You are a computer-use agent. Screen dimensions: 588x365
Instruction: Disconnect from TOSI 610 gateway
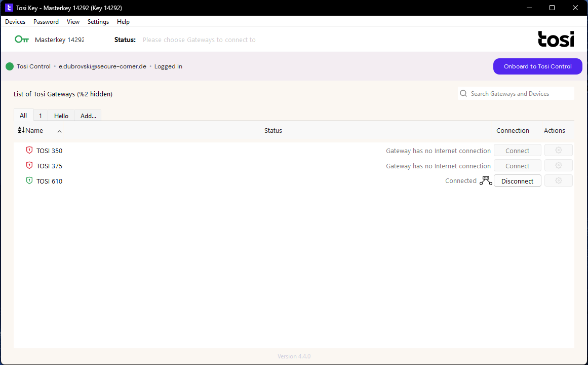coord(517,181)
